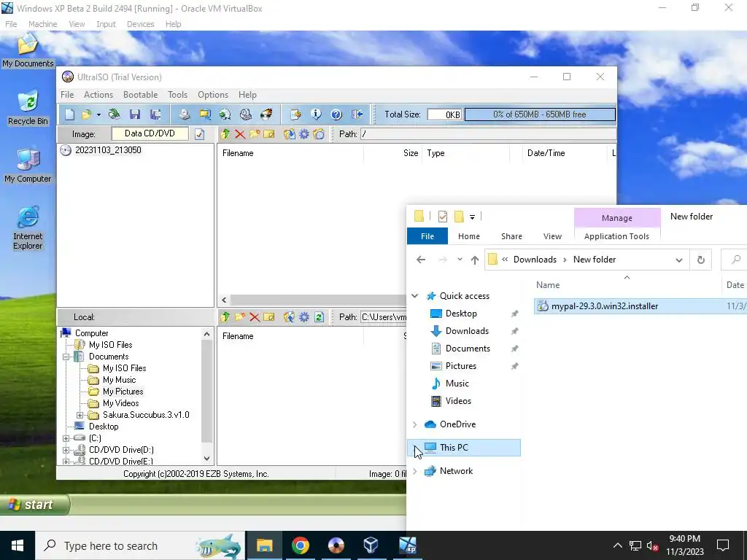The image size is (747, 560).
Task: Click the 0% of 650MB capacity bar
Action: [540, 114]
